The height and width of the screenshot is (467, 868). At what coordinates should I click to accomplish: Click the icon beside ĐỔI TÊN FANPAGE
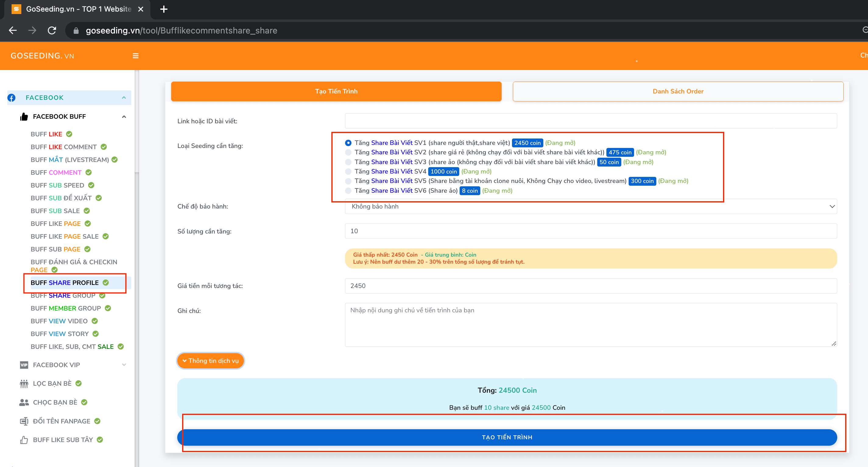[24, 421]
